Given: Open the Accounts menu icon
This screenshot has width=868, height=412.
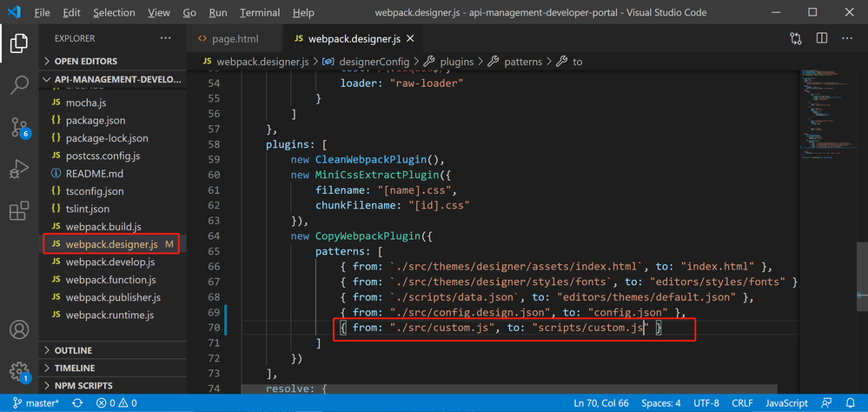Looking at the screenshot, I should 19,329.
